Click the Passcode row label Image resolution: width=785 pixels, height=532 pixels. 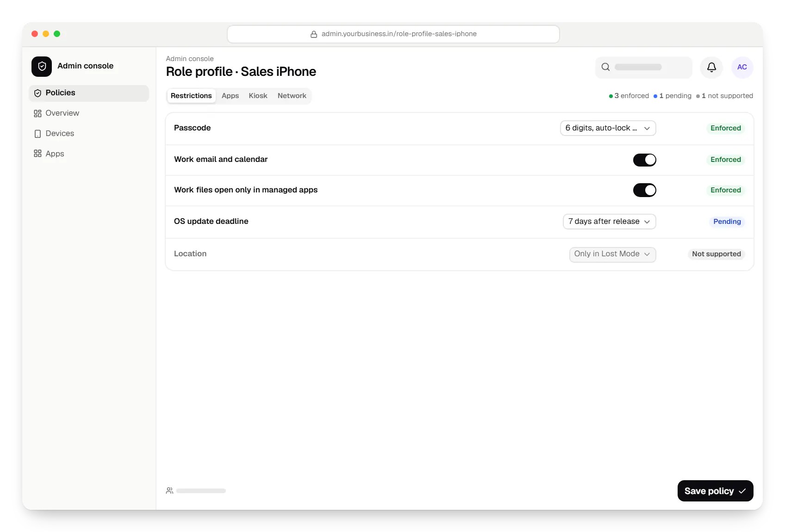tap(192, 128)
